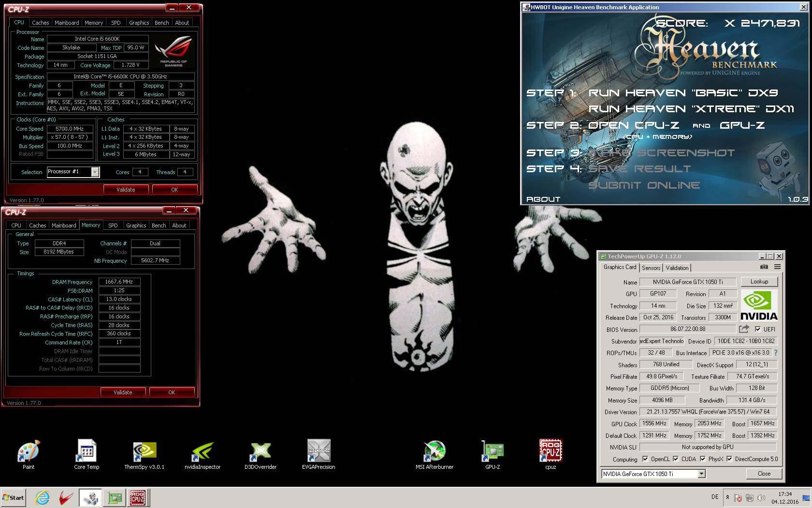812x508 pixels.
Task: Open the cpuz ROG desktop shortcut
Action: (x=551, y=454)
